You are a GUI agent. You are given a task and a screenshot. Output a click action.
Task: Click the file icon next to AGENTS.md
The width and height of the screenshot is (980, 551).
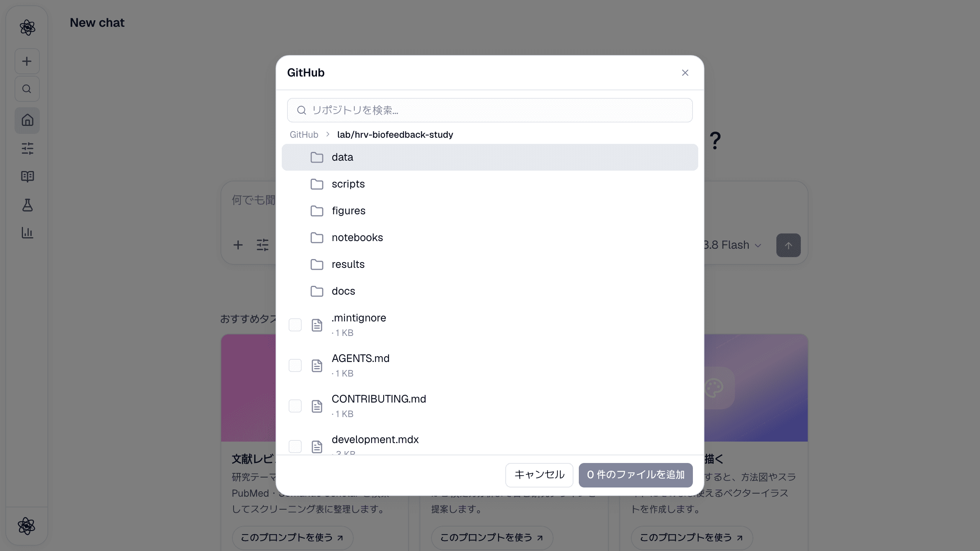[317, 365]
